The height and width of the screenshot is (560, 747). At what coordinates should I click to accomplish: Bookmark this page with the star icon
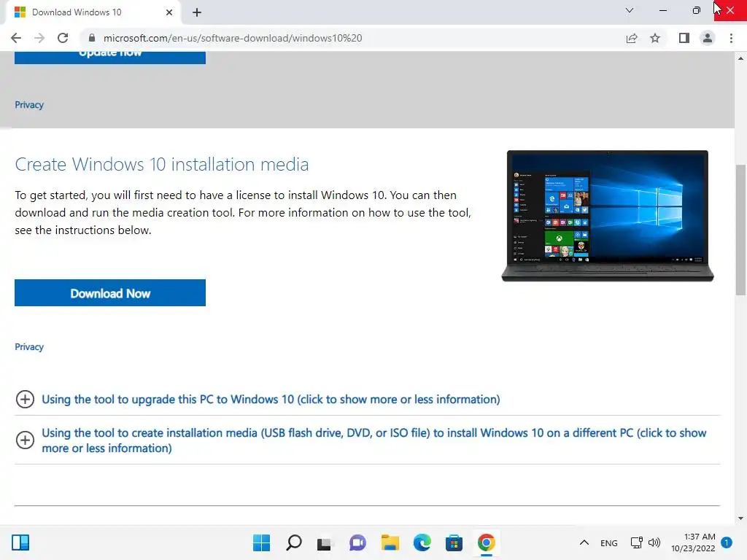655,38
